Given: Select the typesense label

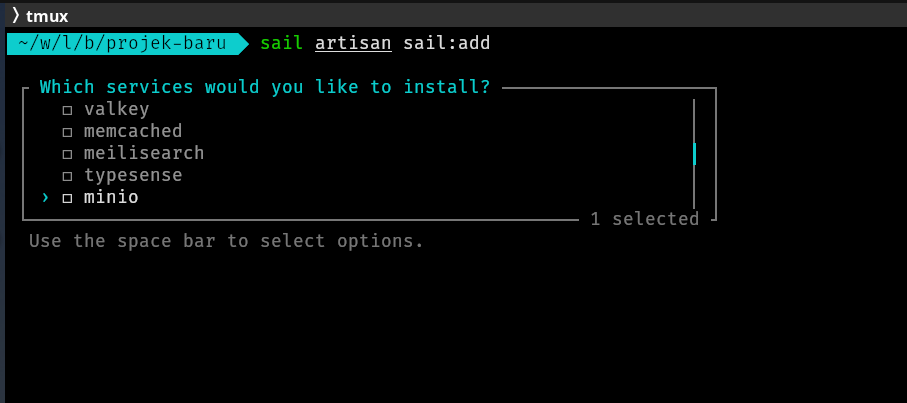Looking at the screenshot, I should click(x=133, y=175).
